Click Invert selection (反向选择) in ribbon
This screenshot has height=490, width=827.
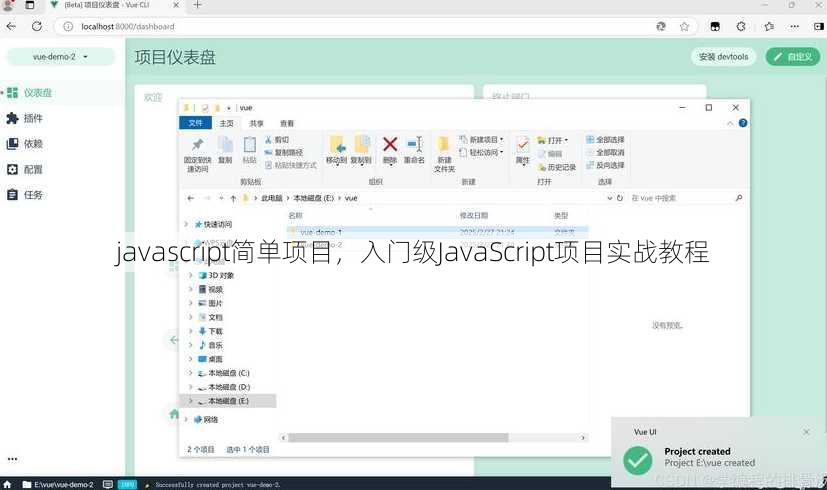click(x=605, y=165)
